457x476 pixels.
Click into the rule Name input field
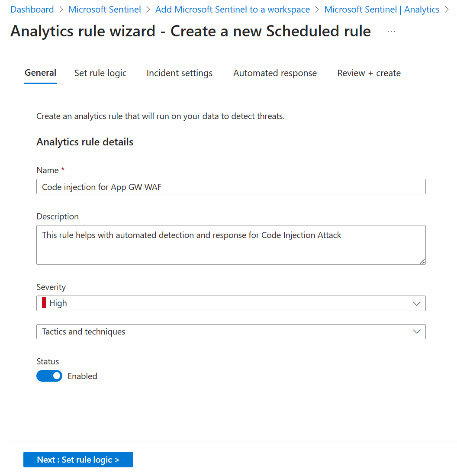click(x=231, y=187)
